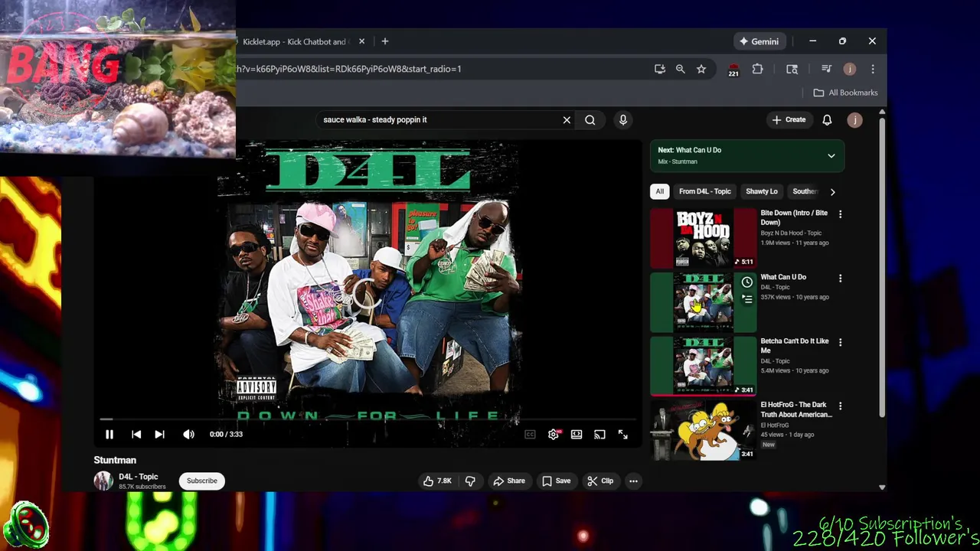Open options for Bite Down video
Screen dimensions: 980x551
pyautogui.click(x=840, y=214)
